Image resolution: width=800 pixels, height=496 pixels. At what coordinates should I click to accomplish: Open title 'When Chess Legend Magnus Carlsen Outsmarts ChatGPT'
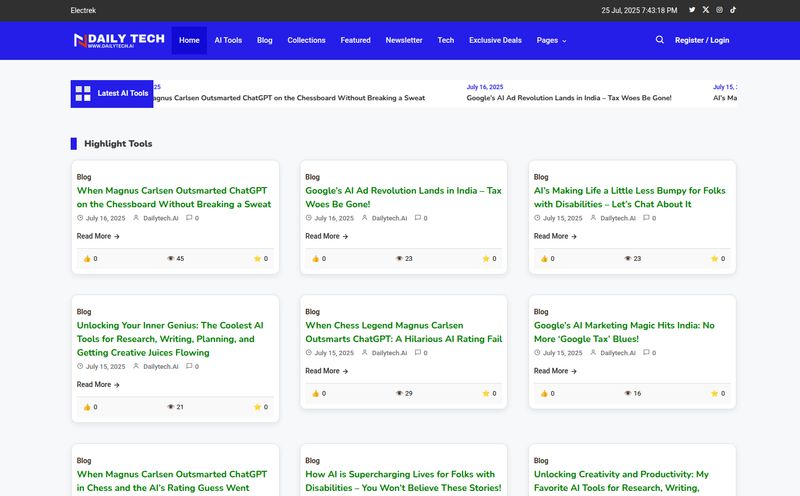pos(404,332)
